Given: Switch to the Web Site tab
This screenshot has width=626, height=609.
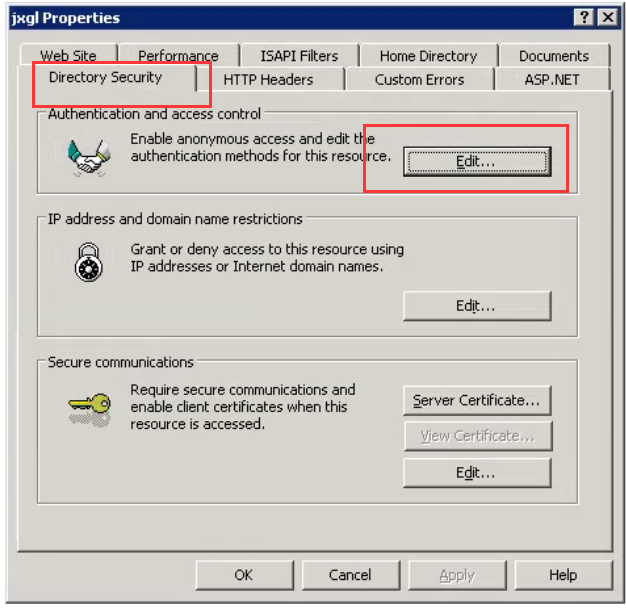Looking at the screenshot, I should coord(69,56).
